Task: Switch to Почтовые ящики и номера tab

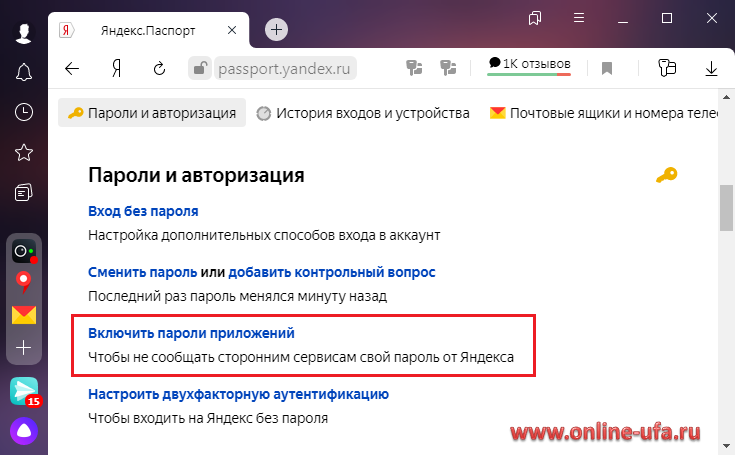Action: [603, 113]
